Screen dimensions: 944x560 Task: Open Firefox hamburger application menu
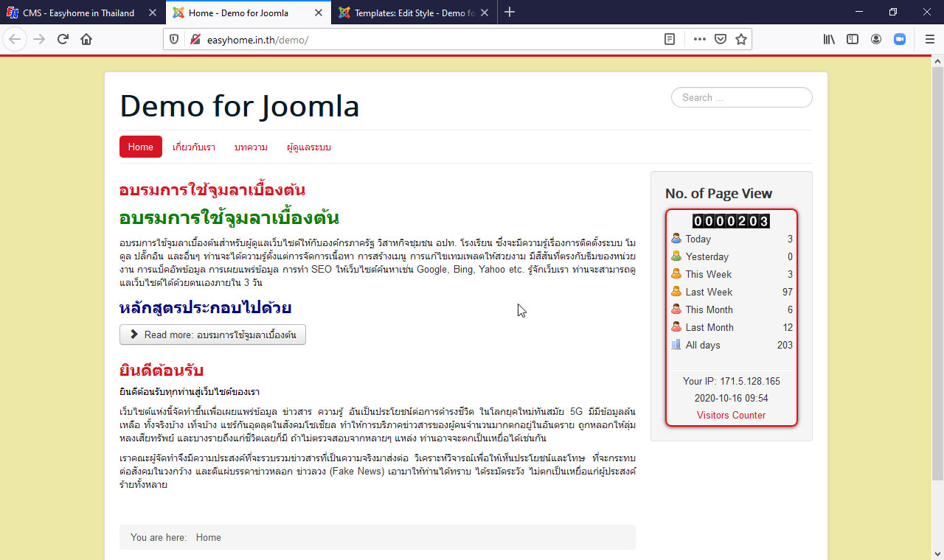[x=929, y=40]
